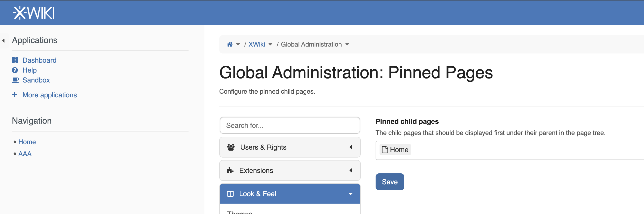Open the AAA page in Navigation
This screenshot has height=214, width=644.
(x=25, y=154)
